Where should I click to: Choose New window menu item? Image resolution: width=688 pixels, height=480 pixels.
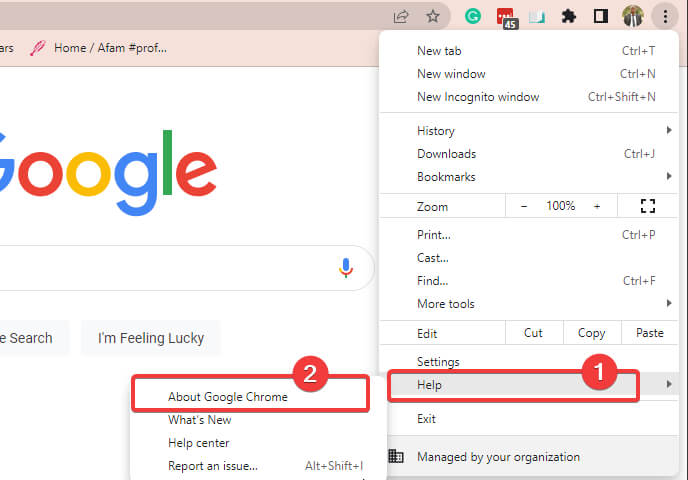pos(529,74)
